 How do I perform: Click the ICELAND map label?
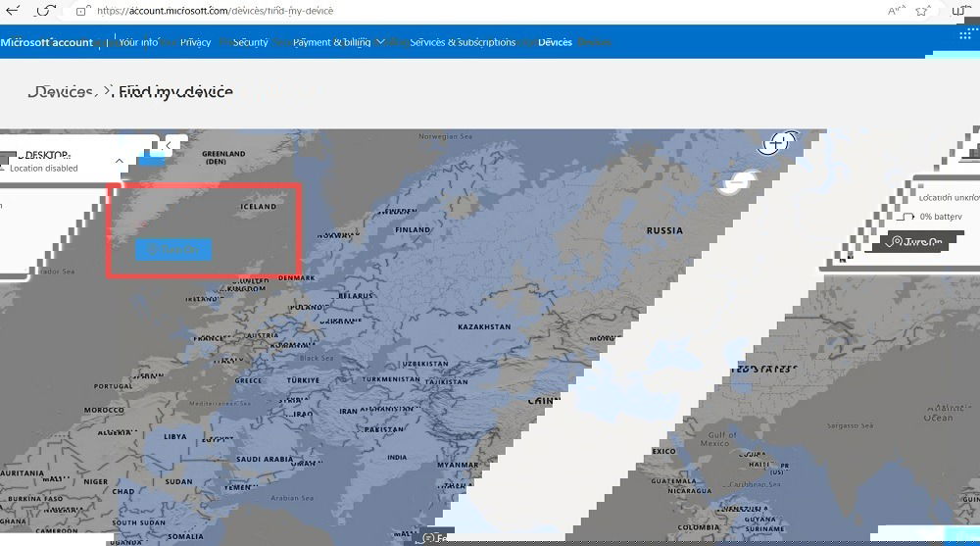[x=258, y=207]
